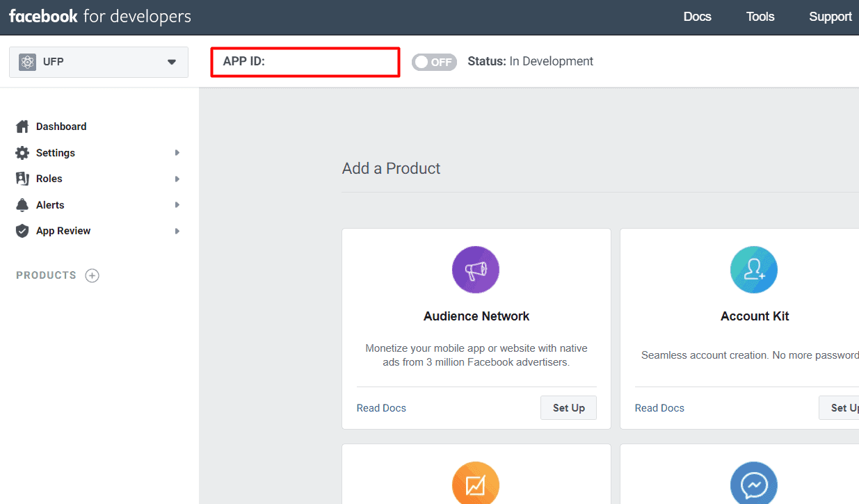The height and width of the screenshot is (504, 859).
Task: Open the UFP app selector dropdown
Action: point(99,62)
